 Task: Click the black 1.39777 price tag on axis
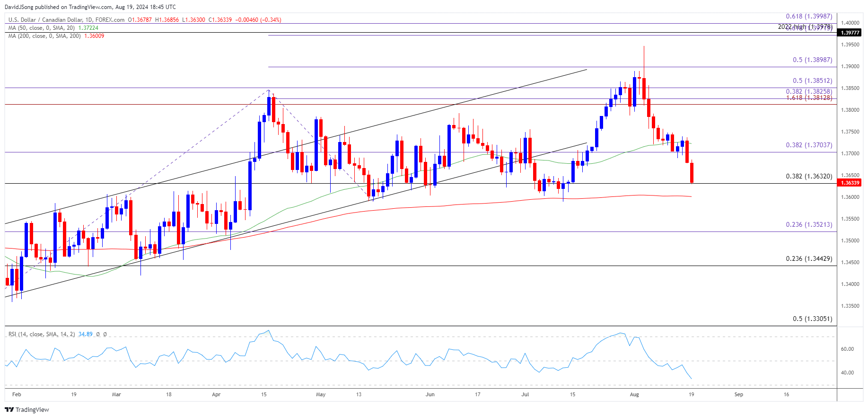click(x=850, y=33)
